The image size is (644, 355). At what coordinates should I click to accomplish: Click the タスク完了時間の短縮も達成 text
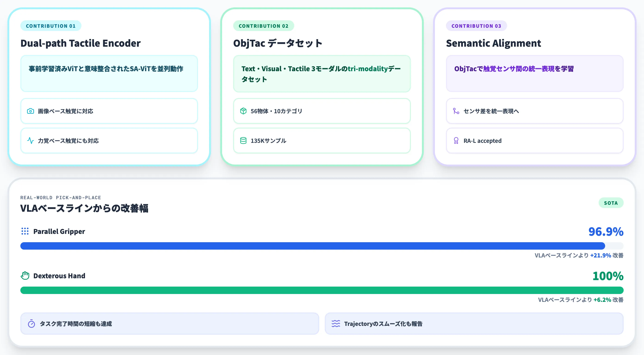[76, 324]
